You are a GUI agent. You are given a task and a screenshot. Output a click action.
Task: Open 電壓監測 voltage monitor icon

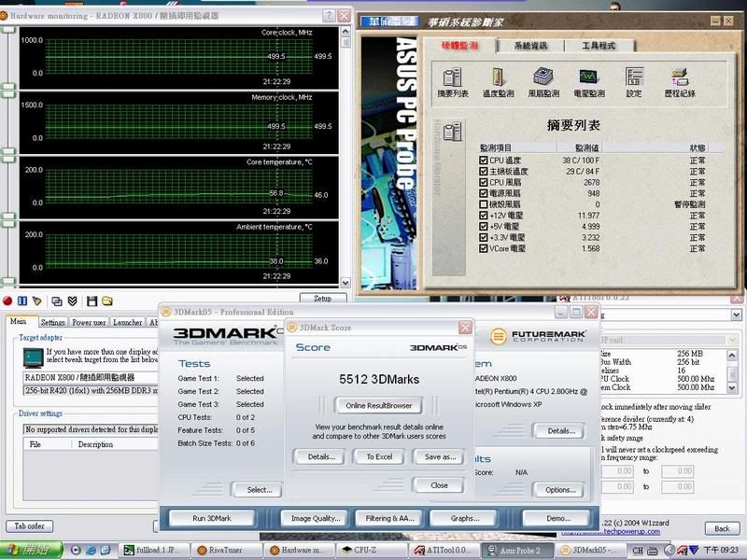[x=589, y=82]
